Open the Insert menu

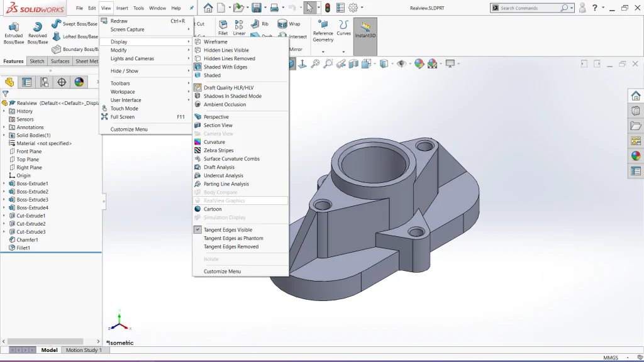click(x=122, y=8)
